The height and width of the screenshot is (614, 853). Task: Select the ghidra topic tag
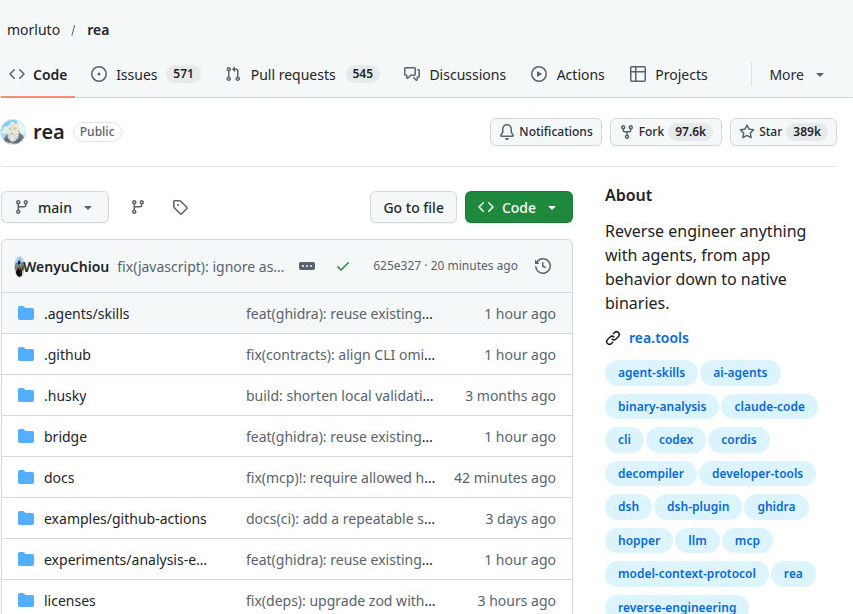776,506
